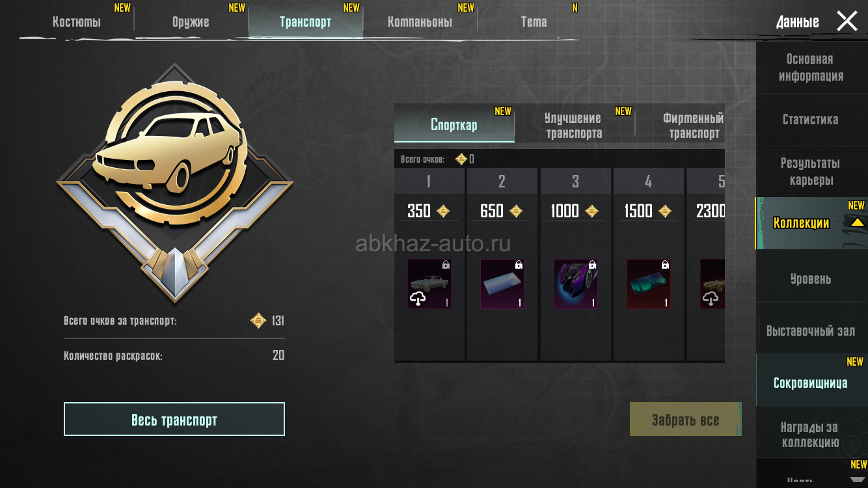Image resolution: width=868 pixels, height=488 pixels.
Task: Open the Улучшение транспорта sub-tab
Action: pos(574,126)
